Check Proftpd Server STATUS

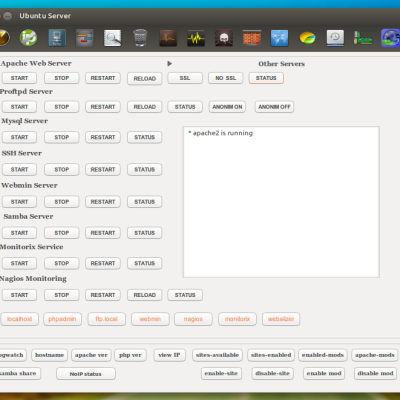click(x=185, y=107)
